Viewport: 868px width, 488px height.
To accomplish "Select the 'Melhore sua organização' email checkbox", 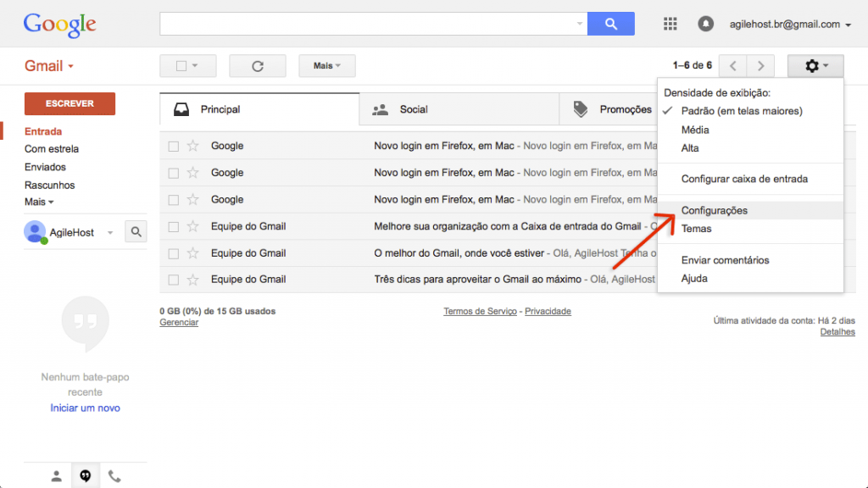I will (x=173, y=227).
